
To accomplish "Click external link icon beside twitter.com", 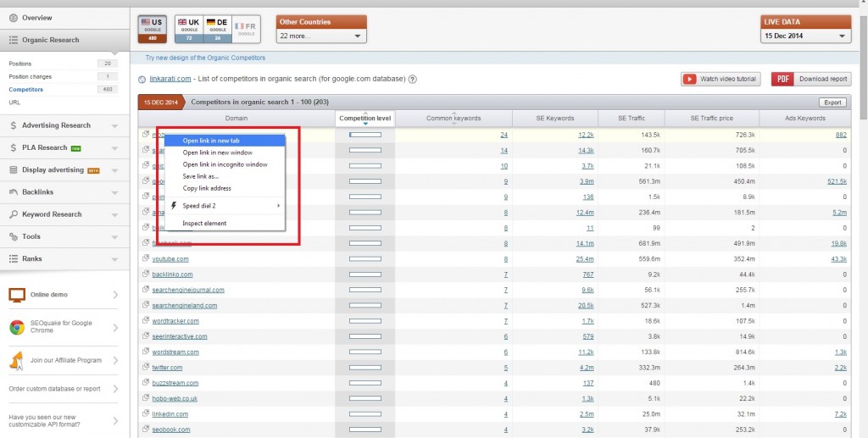I will click(146, 367).
